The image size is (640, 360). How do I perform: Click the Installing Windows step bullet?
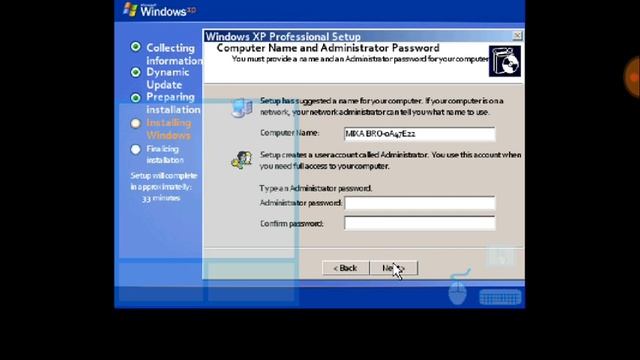coord(136,123)
